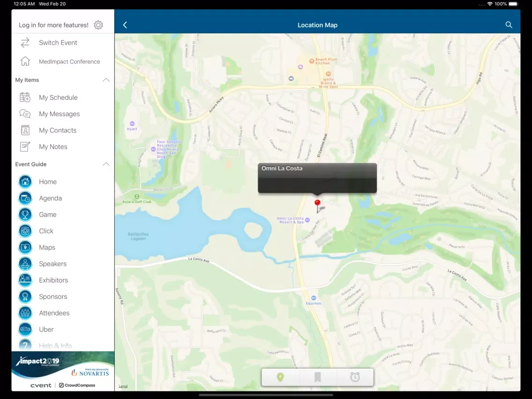Select the Four Seasons Residence Club marker
Viewport: 532px width, 399px height.
pyautogui.click(x=153, y=149)
